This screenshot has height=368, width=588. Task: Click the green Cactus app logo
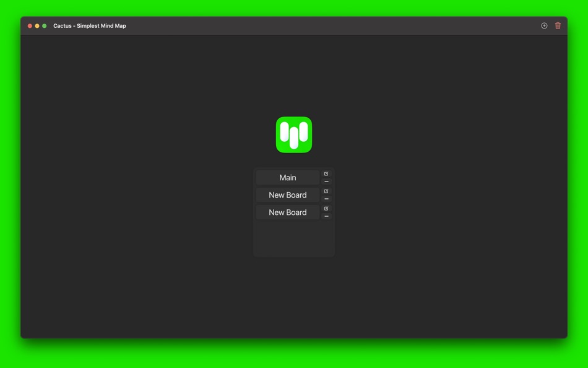coord(294,135)
